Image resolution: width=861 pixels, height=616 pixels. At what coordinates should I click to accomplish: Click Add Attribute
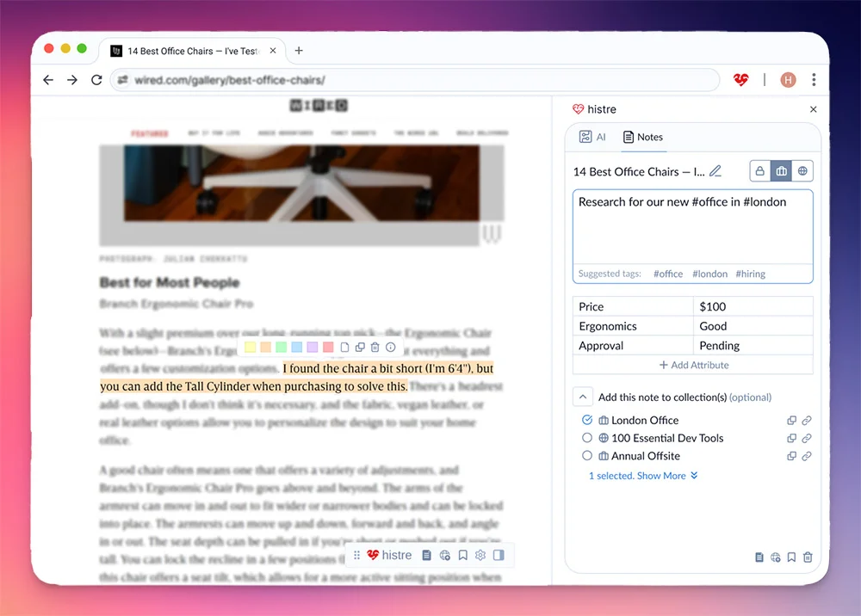pyautogui.click(x=693, y=365)
